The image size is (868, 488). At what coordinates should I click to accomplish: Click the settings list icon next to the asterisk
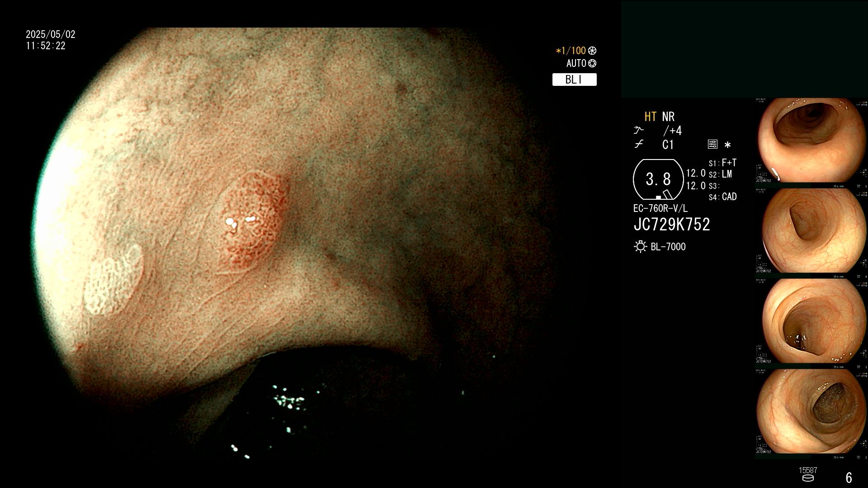[712, 145]
